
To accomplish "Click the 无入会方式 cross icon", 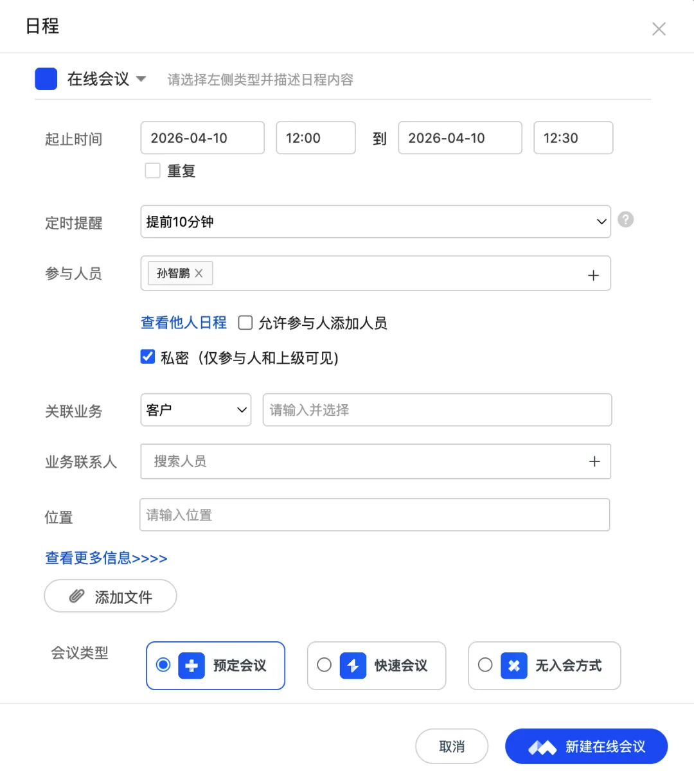I will tap(513, 666).
